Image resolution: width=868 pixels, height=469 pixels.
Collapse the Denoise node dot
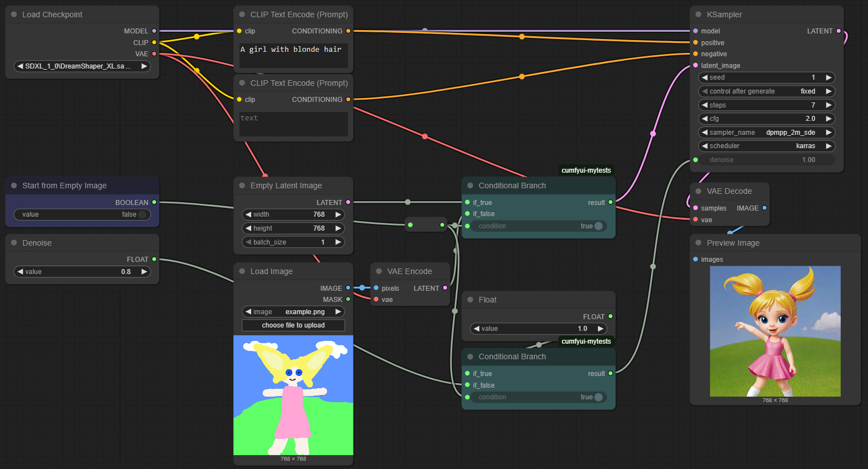(x=14, y=243)
